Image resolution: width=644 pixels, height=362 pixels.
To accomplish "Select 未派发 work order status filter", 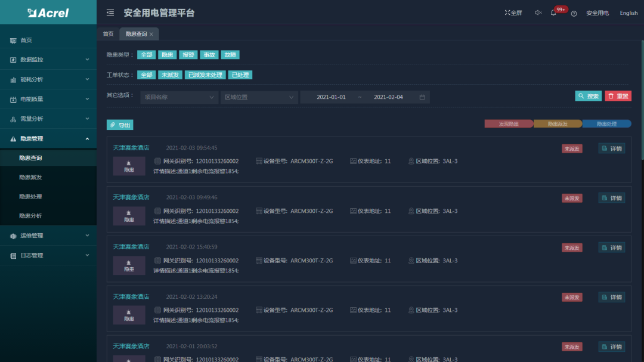I will point(170,75).
